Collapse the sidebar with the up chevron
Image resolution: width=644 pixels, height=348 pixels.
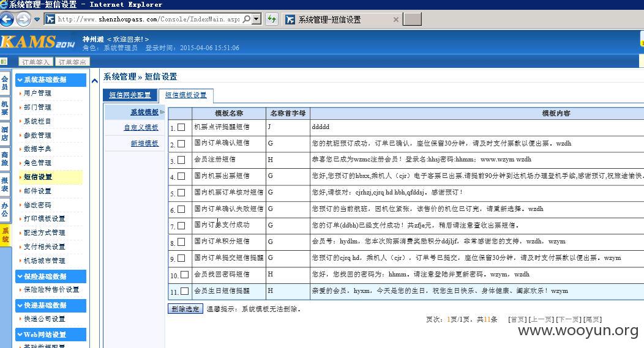point(95,81)
